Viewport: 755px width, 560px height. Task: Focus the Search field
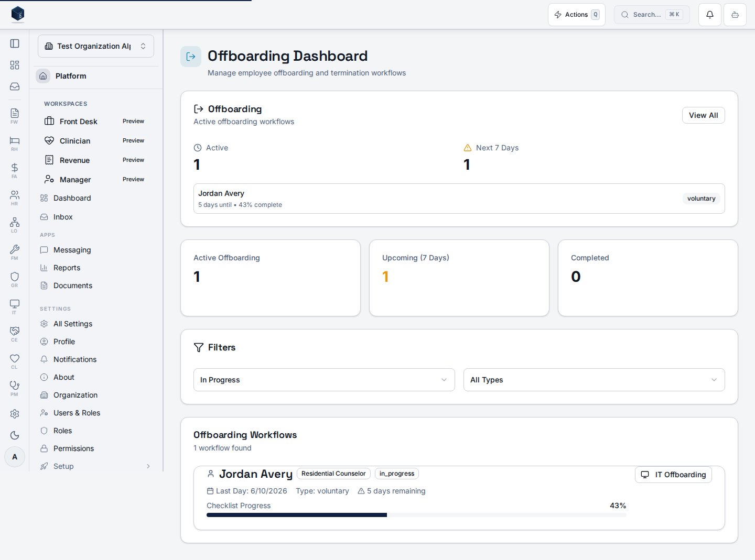click(652, 15)
